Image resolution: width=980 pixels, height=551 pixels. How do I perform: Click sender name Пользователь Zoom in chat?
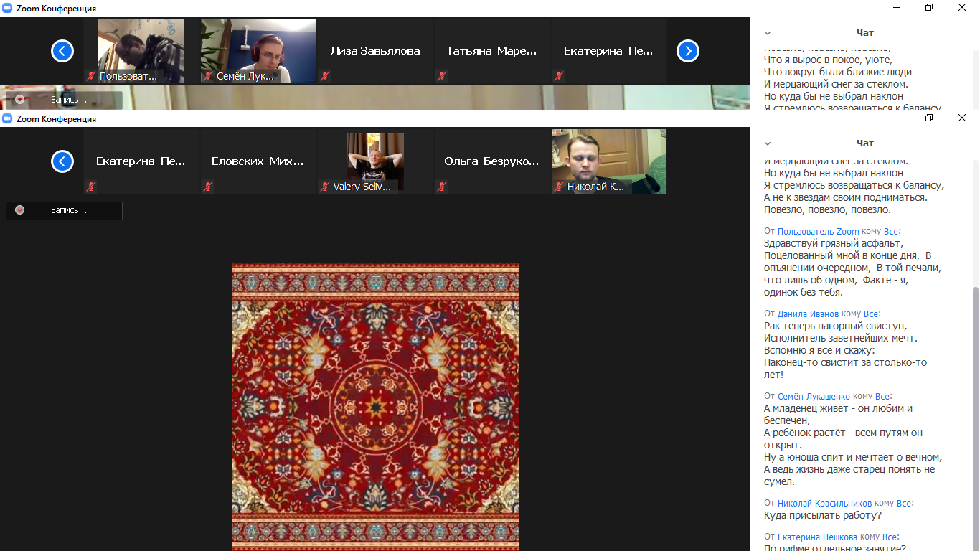[x=818, y=232]
